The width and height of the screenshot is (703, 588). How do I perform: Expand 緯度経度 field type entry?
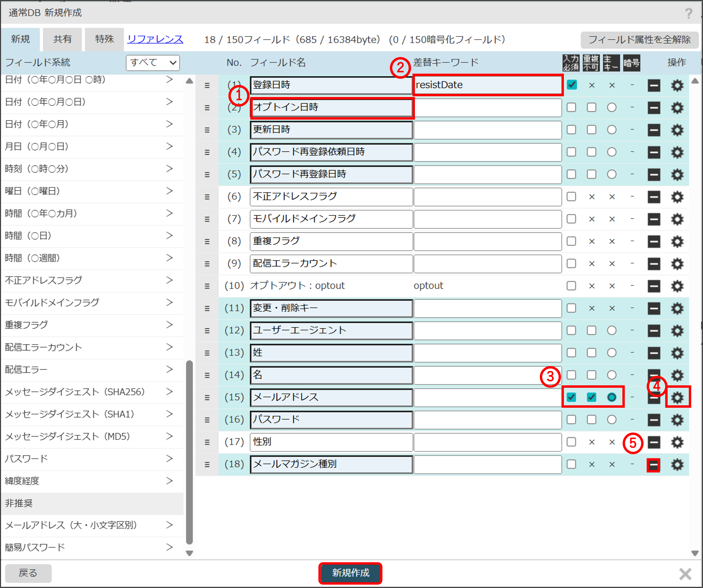pyautogui.click(x=169, y=481)
